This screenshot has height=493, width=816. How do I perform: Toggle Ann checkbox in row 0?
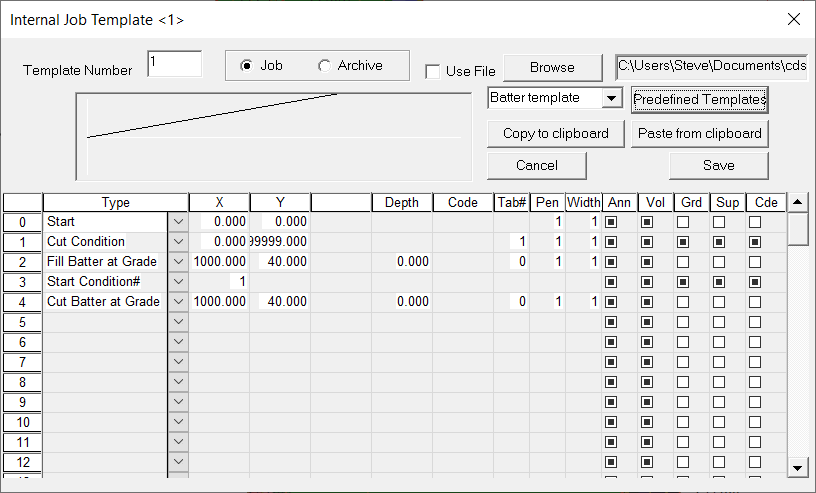611,221
